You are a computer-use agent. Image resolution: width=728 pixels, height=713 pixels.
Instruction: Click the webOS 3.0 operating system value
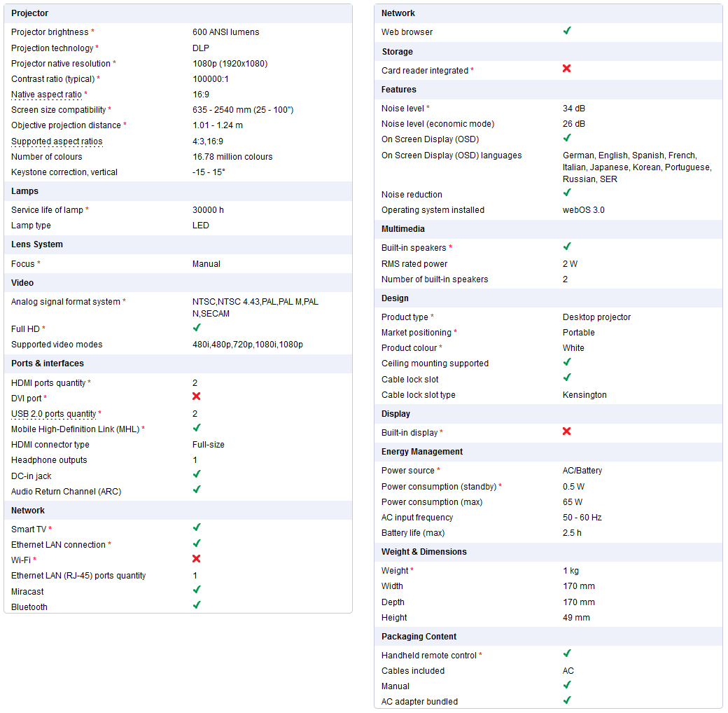pyautogui.click(x=584, y=210)
